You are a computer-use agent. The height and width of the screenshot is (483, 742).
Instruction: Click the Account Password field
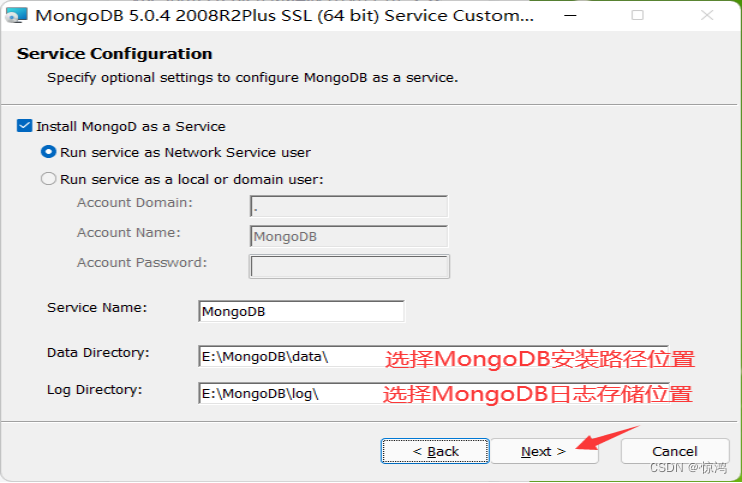coord(349,266)
